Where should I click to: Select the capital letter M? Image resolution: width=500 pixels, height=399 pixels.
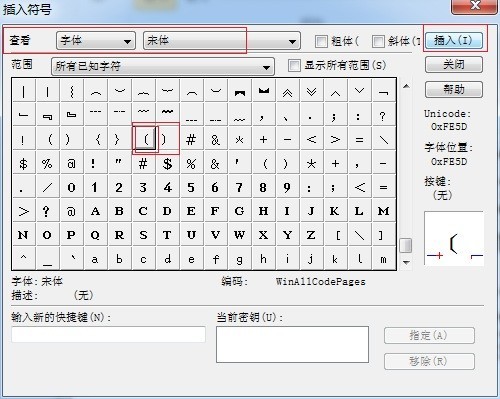(383, 211)
